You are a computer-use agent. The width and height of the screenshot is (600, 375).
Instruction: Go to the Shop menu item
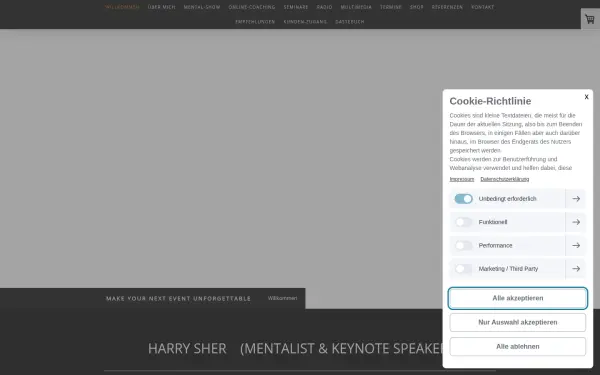click(x=417, y=7)
